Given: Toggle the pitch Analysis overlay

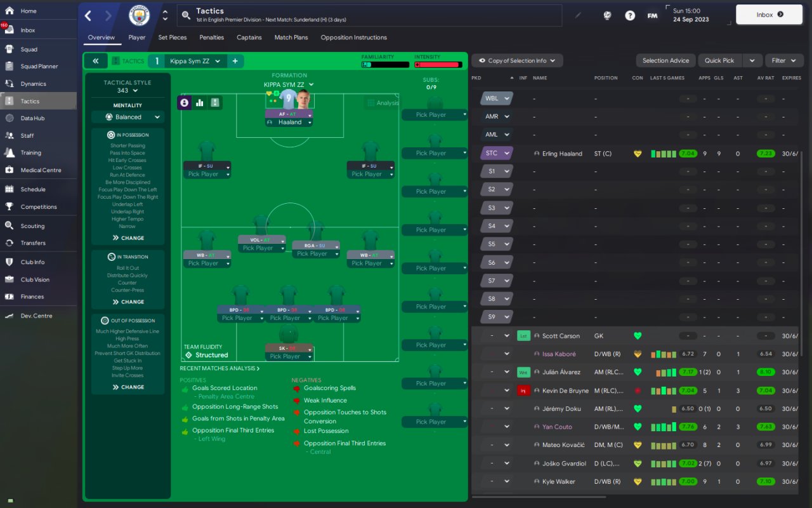Looking at the screenshot, I should point(383,103).
